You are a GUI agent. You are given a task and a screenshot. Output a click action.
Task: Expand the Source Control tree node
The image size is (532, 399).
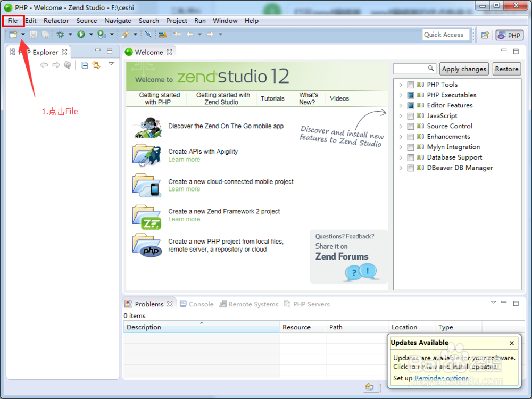(x=401, y=127)
